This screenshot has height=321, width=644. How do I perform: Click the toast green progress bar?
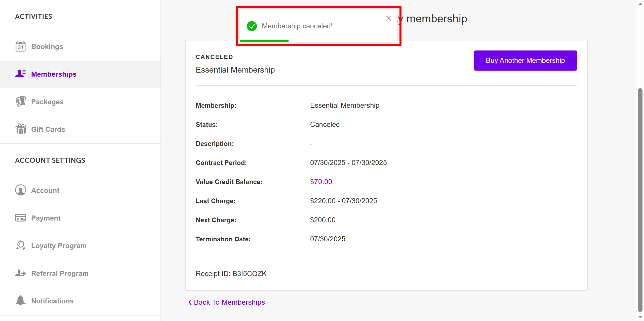[264, 41]
